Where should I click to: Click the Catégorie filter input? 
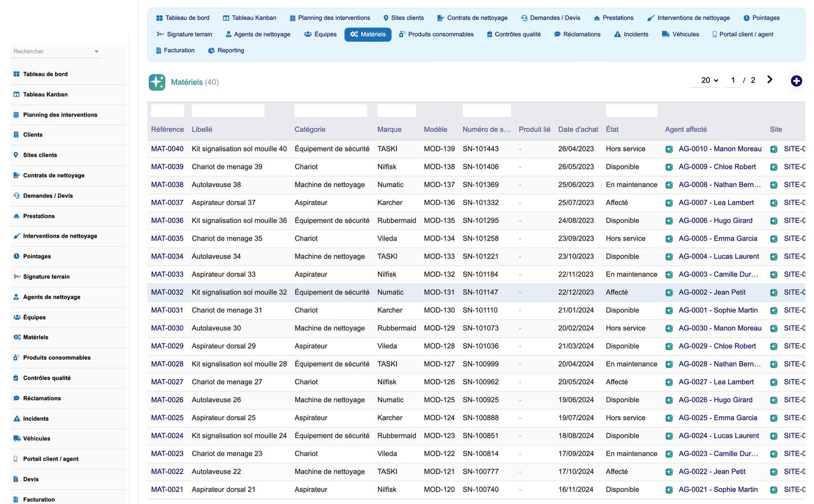(x=331, y=111)
